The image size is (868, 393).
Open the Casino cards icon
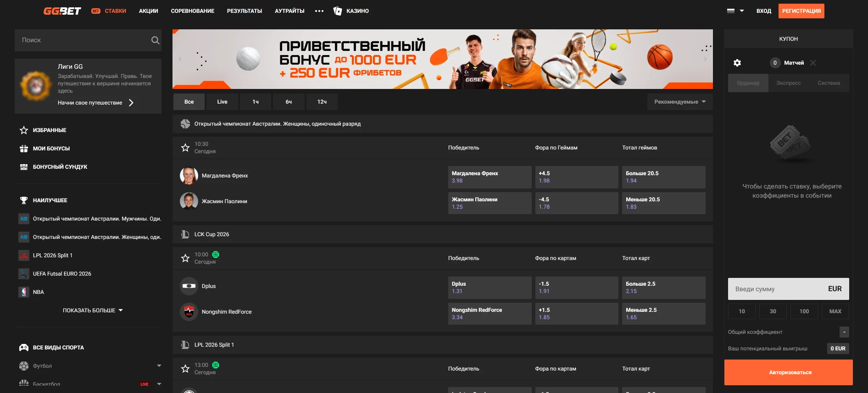click(x=338, y=11)
